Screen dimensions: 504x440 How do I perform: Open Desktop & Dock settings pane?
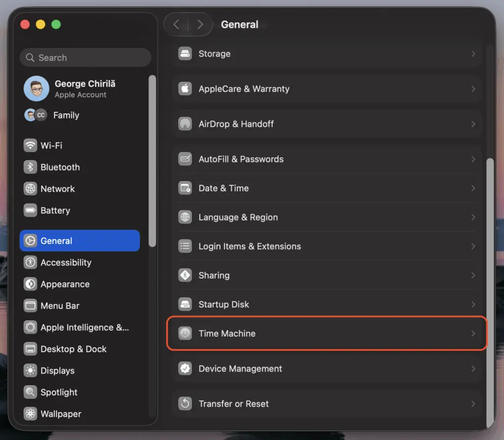[73, 349]
